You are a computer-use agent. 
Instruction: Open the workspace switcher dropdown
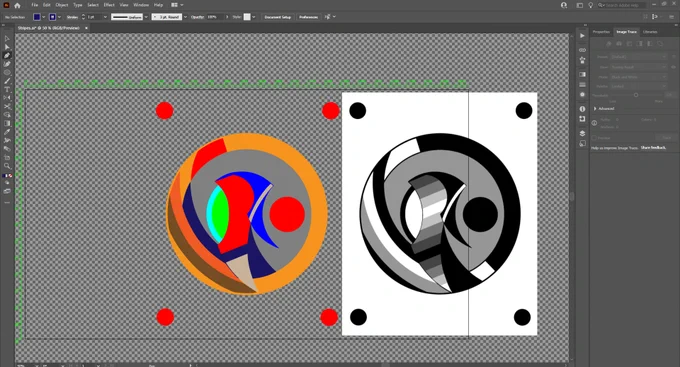(x=177, y=5)
